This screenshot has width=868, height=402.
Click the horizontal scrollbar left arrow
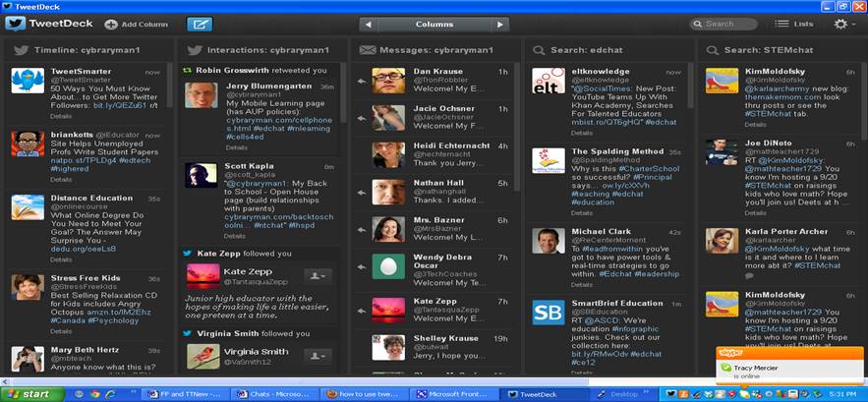tap(5, 382)
